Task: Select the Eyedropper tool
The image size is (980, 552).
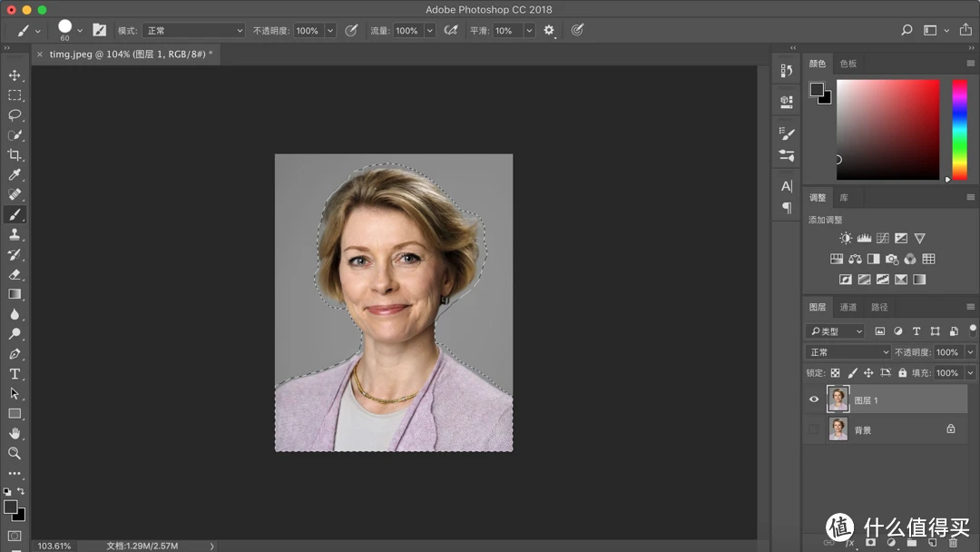Action: click(x=15, y=174)
